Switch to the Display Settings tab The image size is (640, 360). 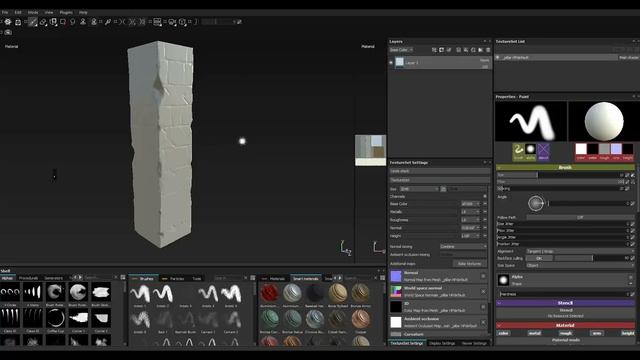[442, 343]
